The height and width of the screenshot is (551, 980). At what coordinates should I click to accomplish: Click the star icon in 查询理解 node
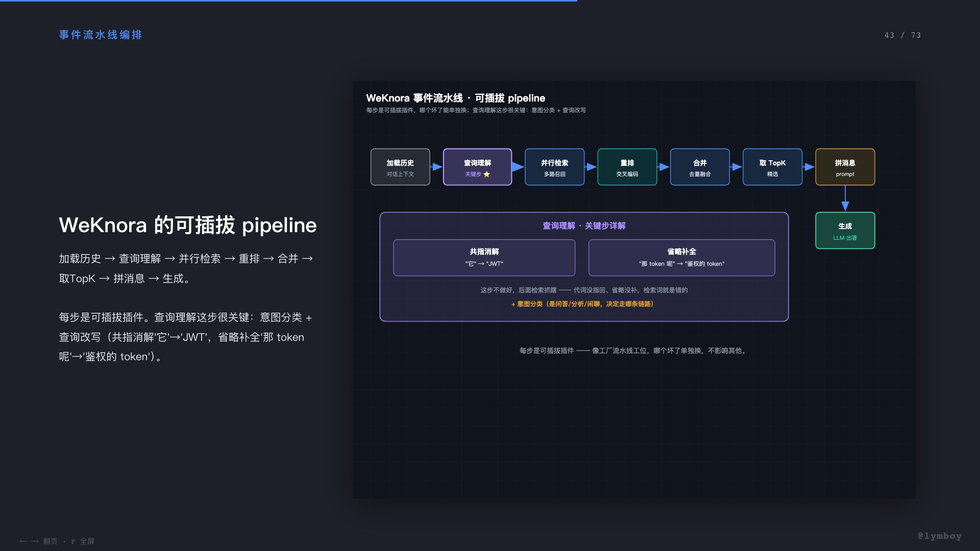click(486, 174)
